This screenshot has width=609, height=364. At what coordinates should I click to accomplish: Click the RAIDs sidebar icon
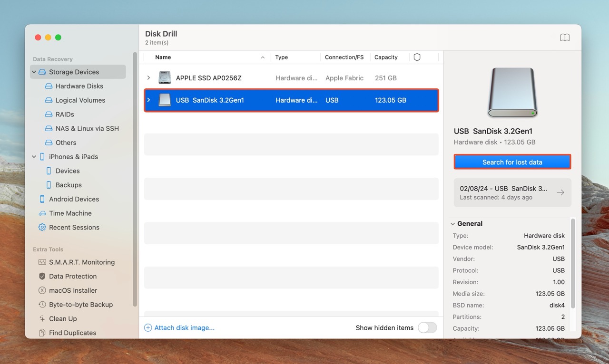point(49,115)
